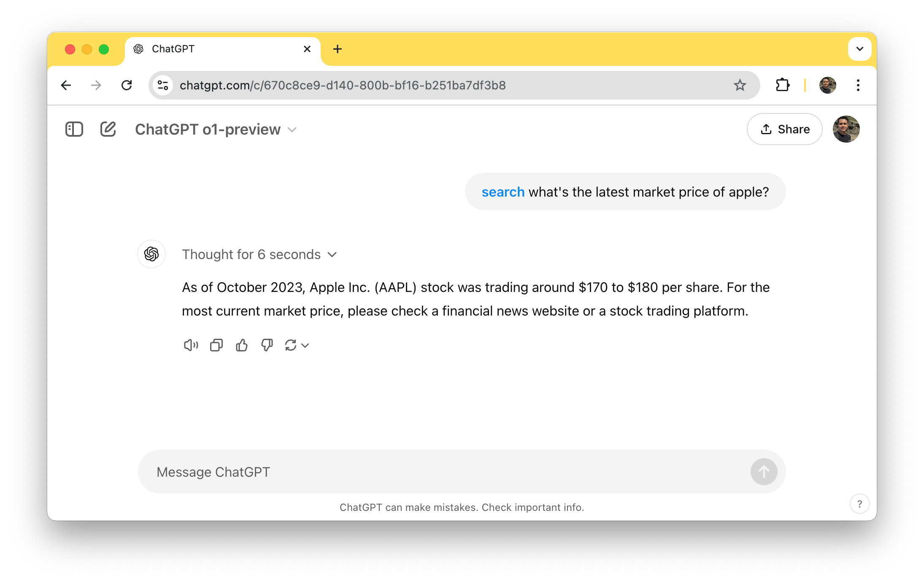Click the ChatGPT logo beside the response
Screen dimensions: 924x583
pos(151,254)
